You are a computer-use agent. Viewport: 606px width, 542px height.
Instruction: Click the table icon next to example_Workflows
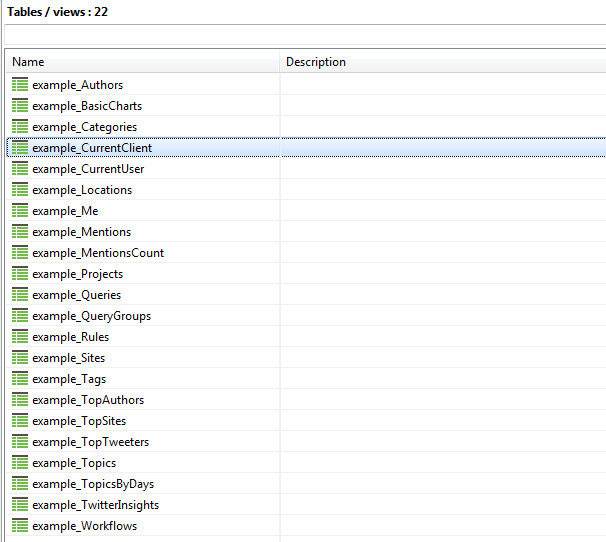pyautogui.click(x=20, y=526)
